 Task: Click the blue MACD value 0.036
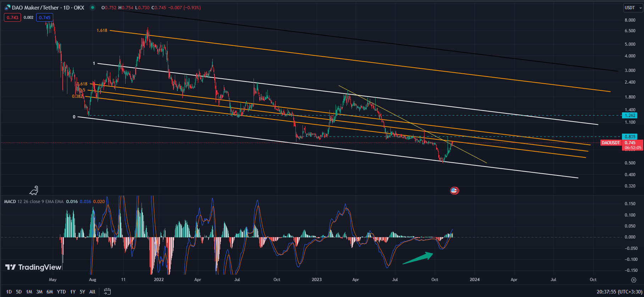(x=85, y=201)
